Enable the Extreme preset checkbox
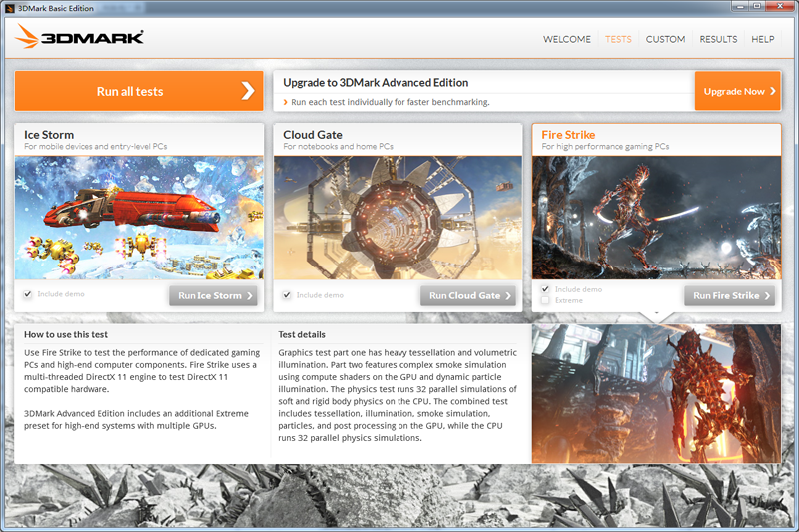This screenshot has height=532, width=799. (545, 300)
